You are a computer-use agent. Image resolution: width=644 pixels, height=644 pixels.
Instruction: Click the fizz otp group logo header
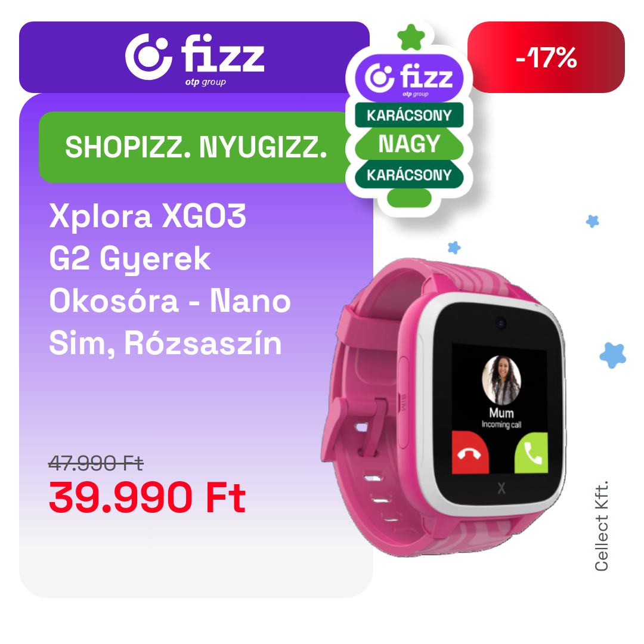pyautogui.click(x=194, y=57)
